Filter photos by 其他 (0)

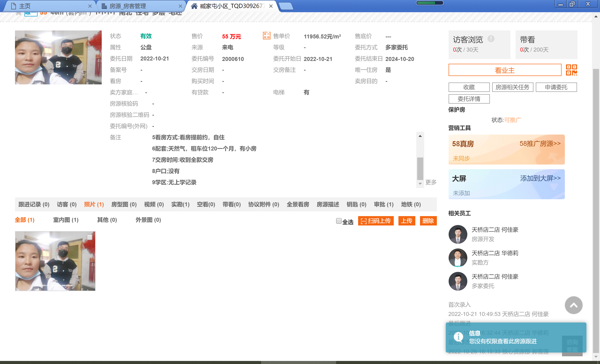107,220
